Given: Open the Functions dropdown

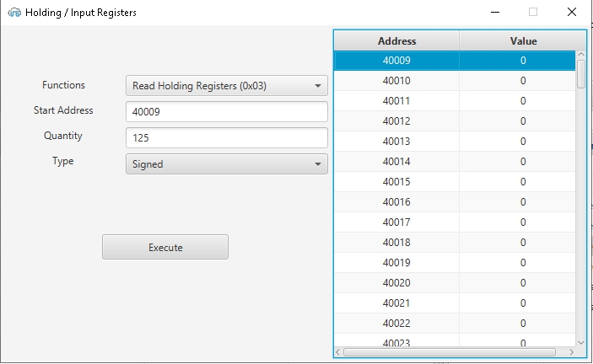Looking at the screenshot, I should [x=226, y=86].
